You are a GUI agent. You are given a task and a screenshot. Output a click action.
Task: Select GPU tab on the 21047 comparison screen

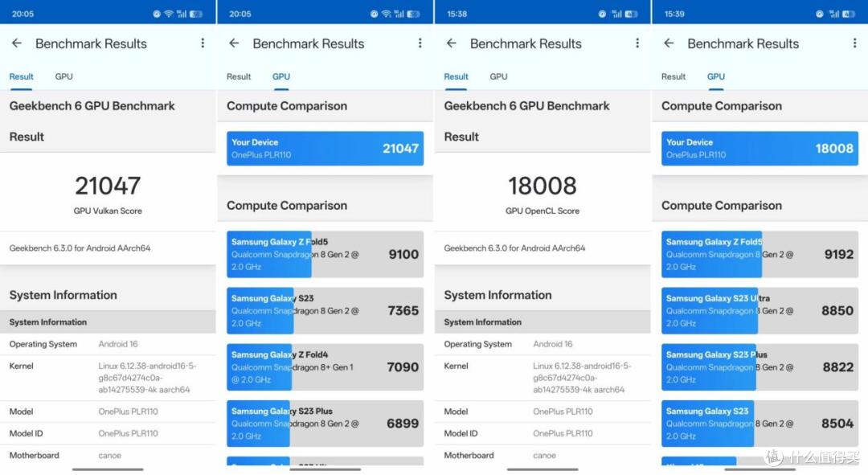281,76
